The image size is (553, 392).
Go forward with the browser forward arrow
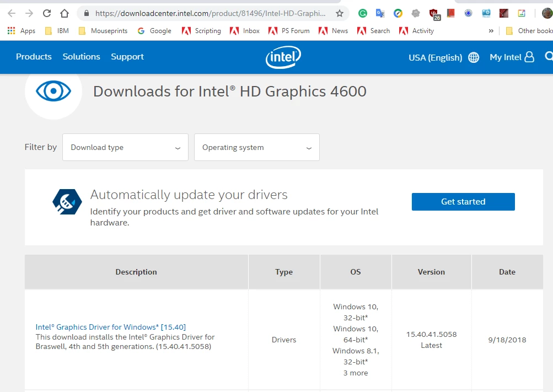click(29, 13)
